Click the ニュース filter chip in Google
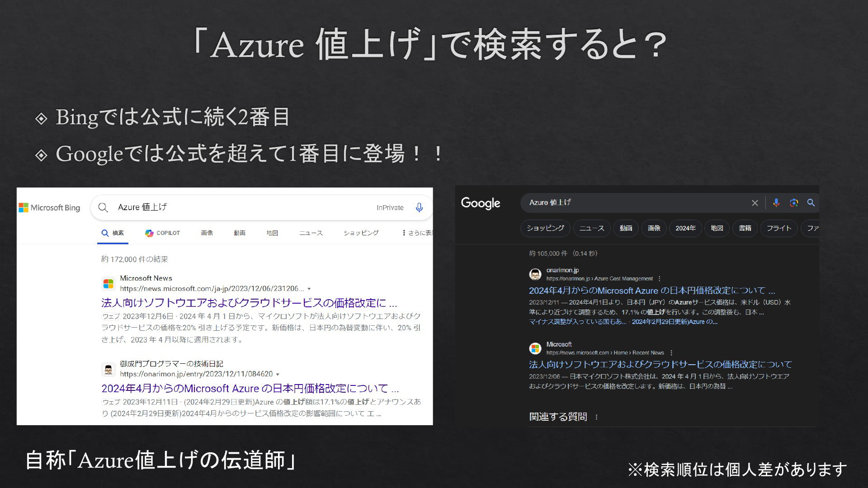The width and height of the screenshot is (868, 488). (x=592, y=228)
